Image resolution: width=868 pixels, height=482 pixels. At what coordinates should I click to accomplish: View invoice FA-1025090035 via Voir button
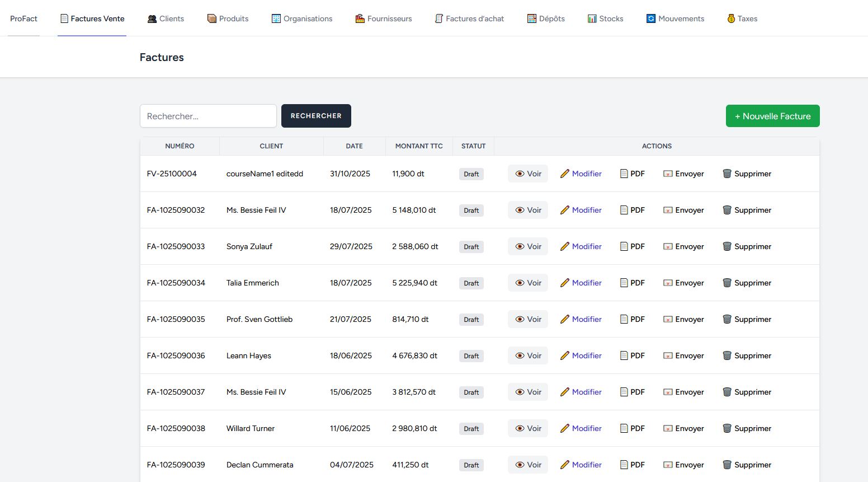point(528,319)
